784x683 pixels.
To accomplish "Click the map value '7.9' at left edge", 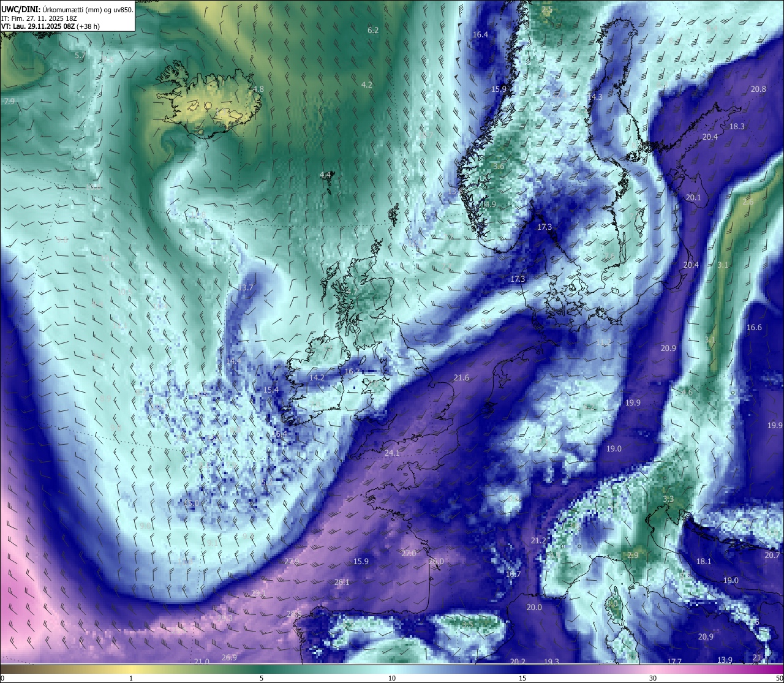I will pyautogui.click(x=9, y=101).
